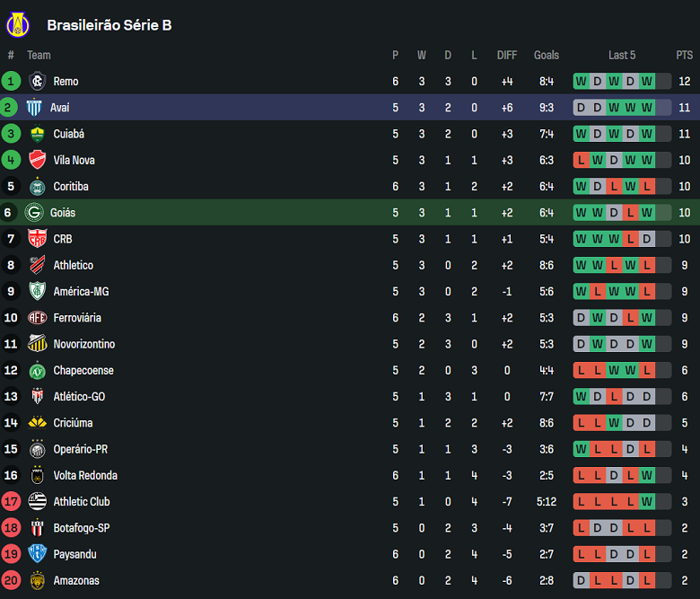The height and width of the screenshot is (599, 700).
Task: Click the Cuiabá club crest
Action: [x=37, y=134]
